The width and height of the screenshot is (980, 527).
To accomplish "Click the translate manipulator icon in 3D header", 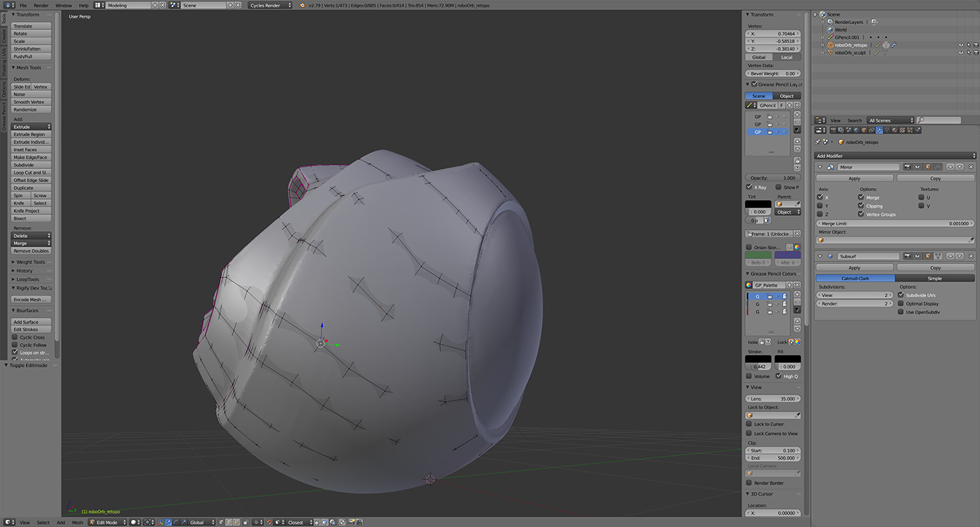I will click(168, 522).
